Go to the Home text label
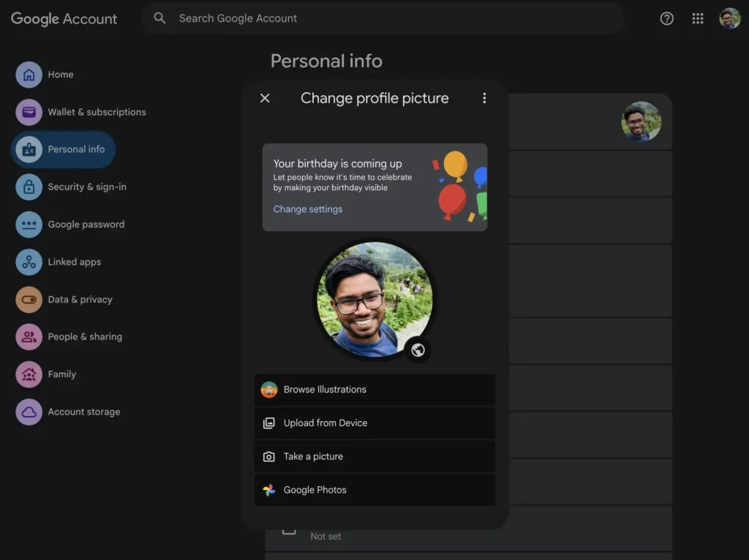 coord(61,75)
